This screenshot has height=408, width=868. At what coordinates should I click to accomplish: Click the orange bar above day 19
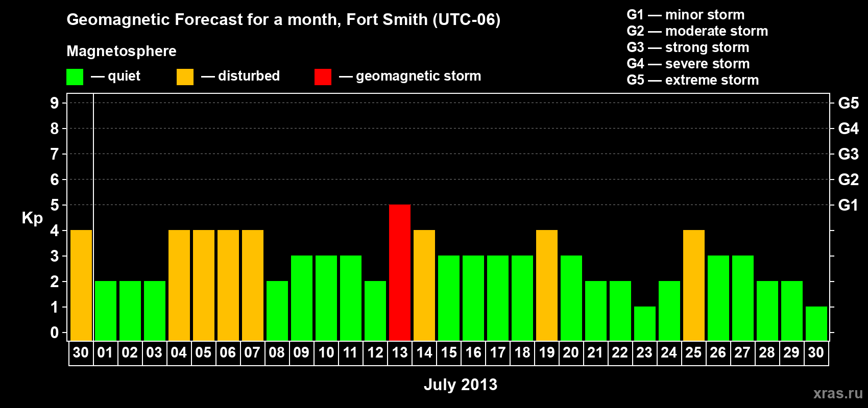coord(547,285)
